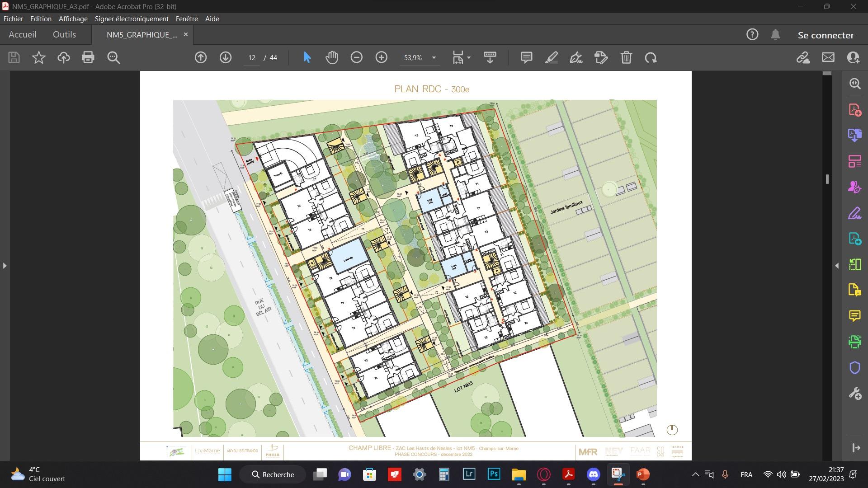The height and width of the screenshot is (488, 868).
Task: Open Protect shield tool in right pane
Action: click(x=855, y=368)
